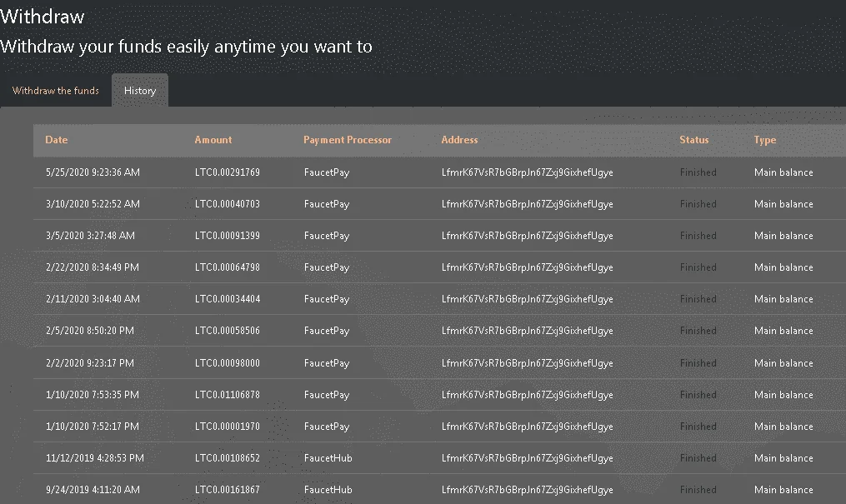Click Main balance in the 2/2/2020 row
The width and height of the screenshot is (846, 504).
click(783, 362)
